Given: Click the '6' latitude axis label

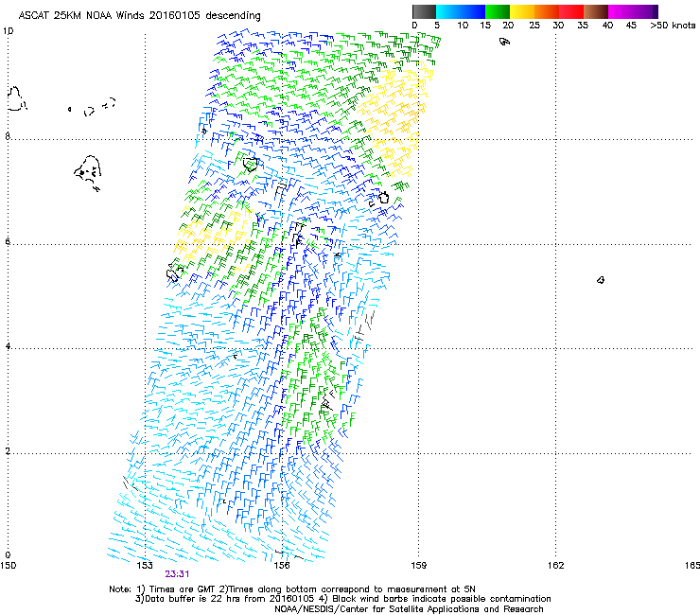Looking at the screenshot, I should coord(8,241).
